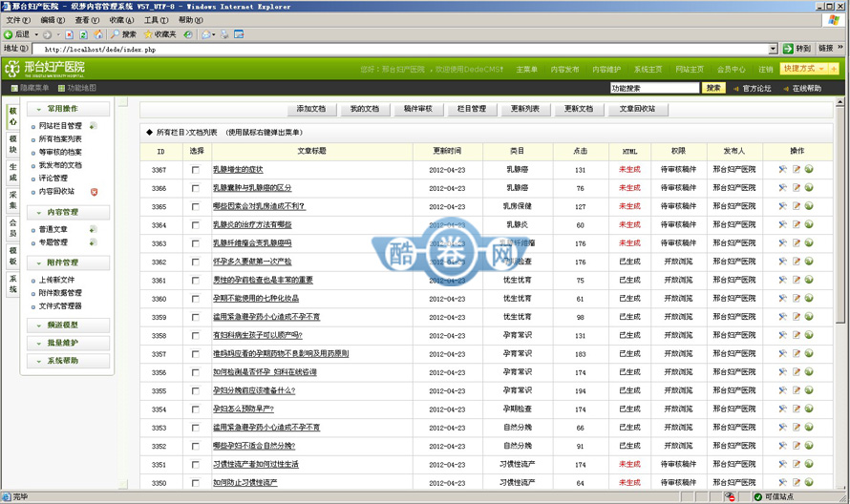The height and width of the screenshot is (504, 850).
Task: Open the address bar dropdown arrow
Action: coord(773,50)
